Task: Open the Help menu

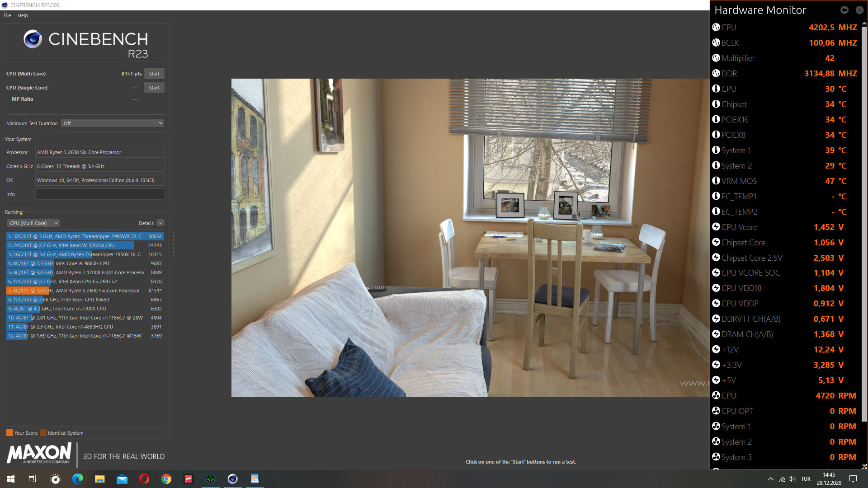Action: click(x=23, y=15)
